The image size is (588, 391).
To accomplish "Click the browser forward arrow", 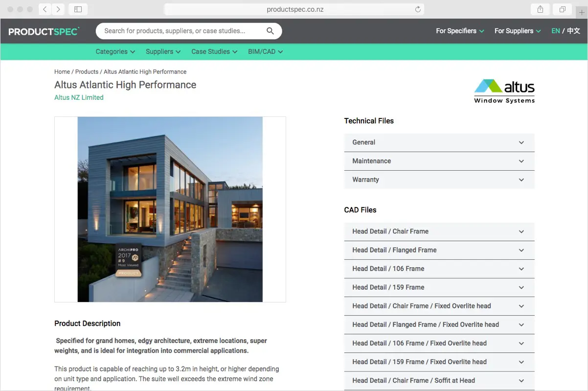I will click(58, 9).
